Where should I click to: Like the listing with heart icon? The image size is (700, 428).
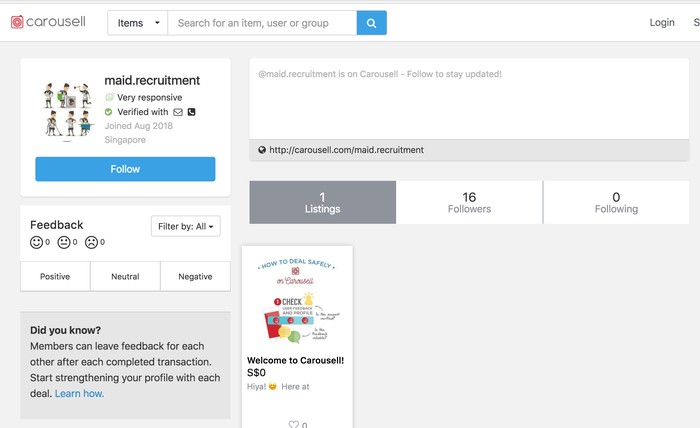(293, 424)
